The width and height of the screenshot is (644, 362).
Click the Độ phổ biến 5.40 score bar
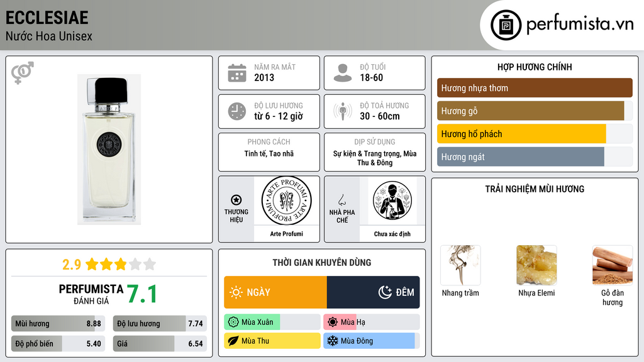pyautogui.click(x=58, y=344)
